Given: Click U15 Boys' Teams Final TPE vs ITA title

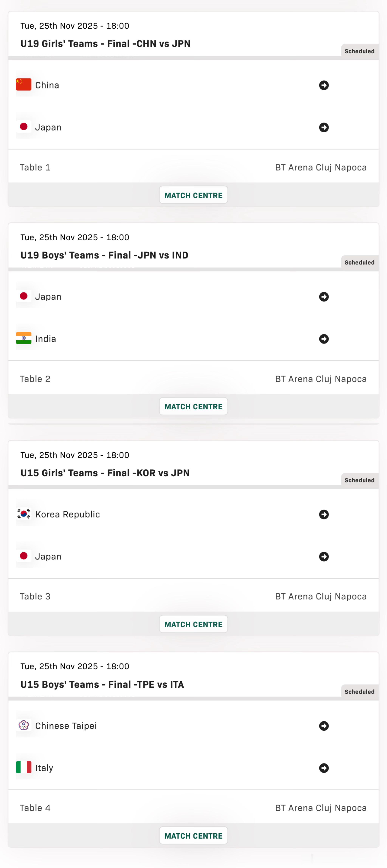Looking at the screenshot, I should (x=102, y=684).
